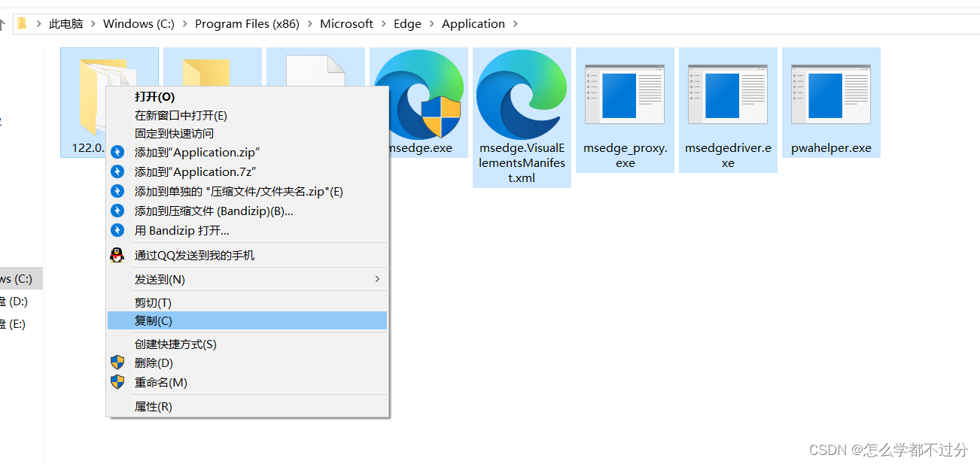Choose 添加到单独的 "压缩文件/文件夹名.zip"(E)
Viewport: 980px width, 464px height.
(247, 191)
